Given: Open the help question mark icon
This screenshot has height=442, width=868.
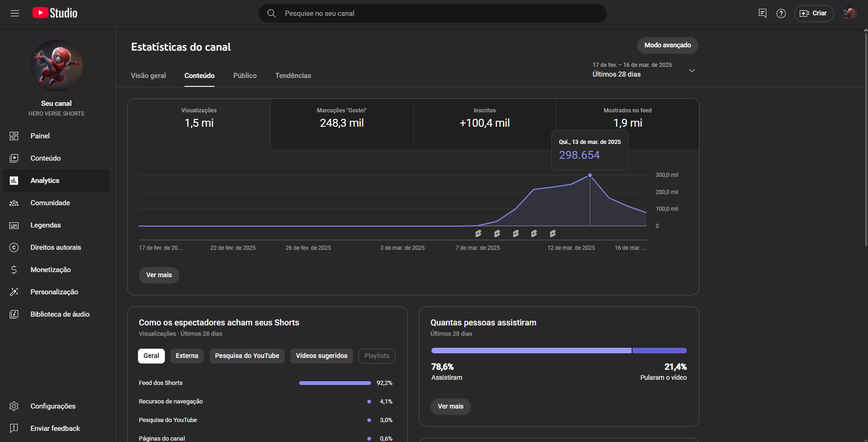Looking at the screenshot, I should point(781,13).
